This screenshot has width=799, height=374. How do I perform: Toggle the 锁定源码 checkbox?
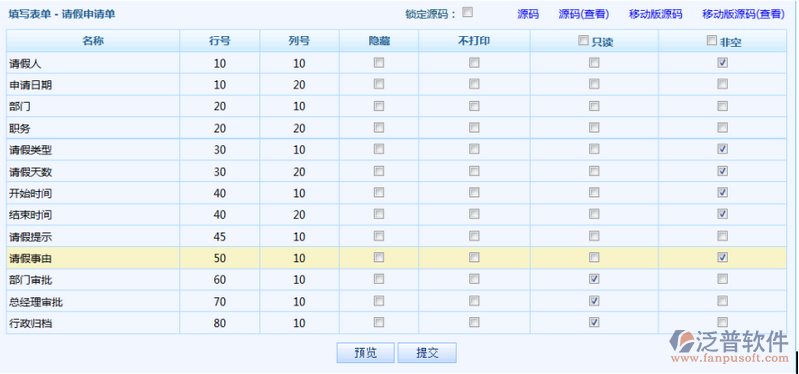click(467, 12)
